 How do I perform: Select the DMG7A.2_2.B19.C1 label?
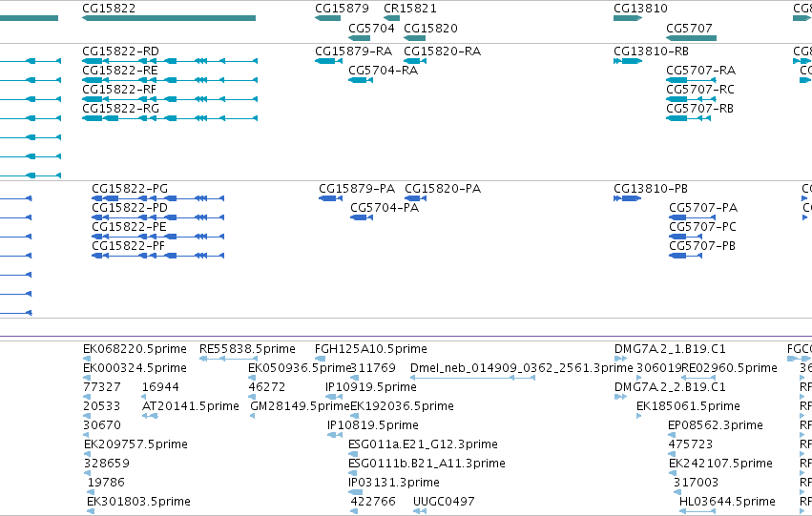tap(670, 387)
